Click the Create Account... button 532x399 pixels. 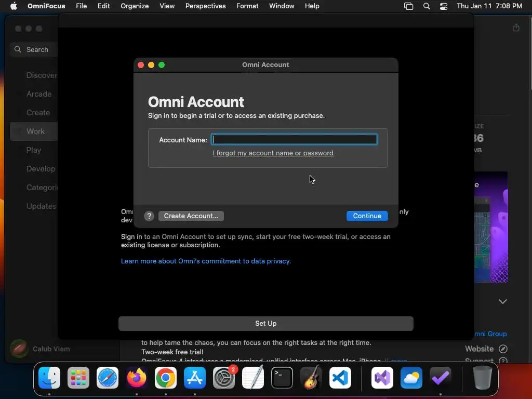tap(191, 216)
